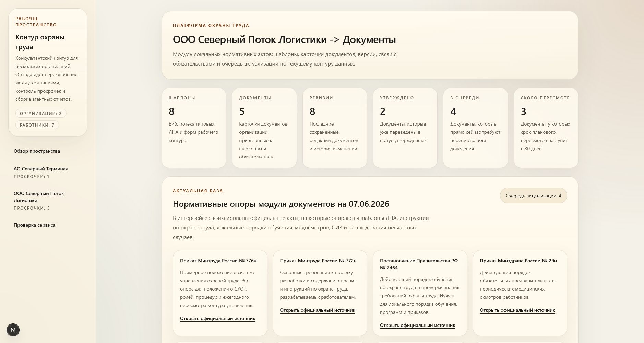Click the round N badge icon
Screen dimensions: 644x343
[x=13, y=330]
